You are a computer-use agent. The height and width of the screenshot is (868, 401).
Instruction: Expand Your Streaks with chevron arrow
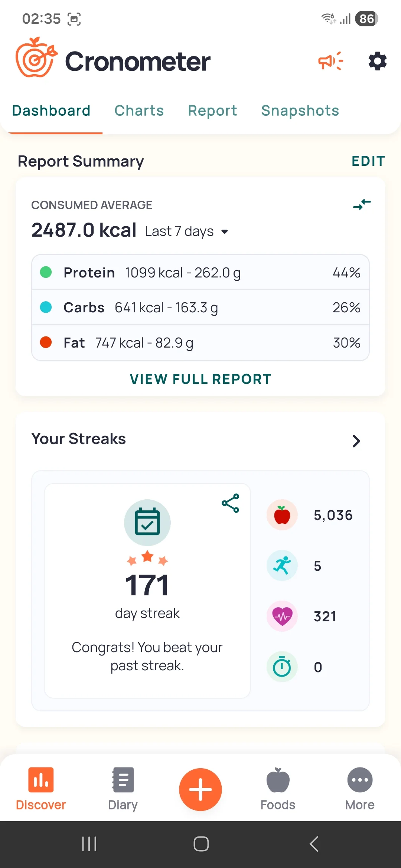[356, 441]
